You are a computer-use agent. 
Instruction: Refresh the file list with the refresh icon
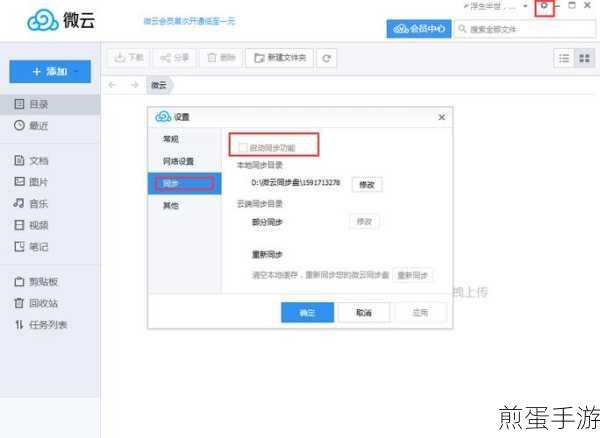326,58
